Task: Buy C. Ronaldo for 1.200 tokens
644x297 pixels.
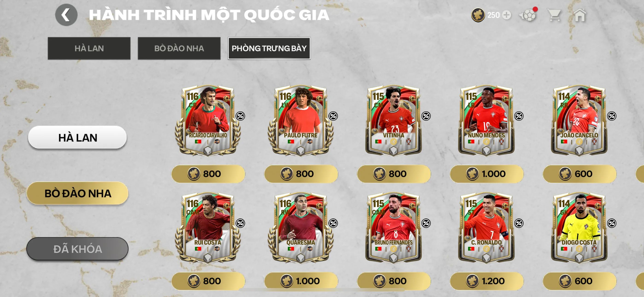Action: pyautogui.click(x=486, y=281)
